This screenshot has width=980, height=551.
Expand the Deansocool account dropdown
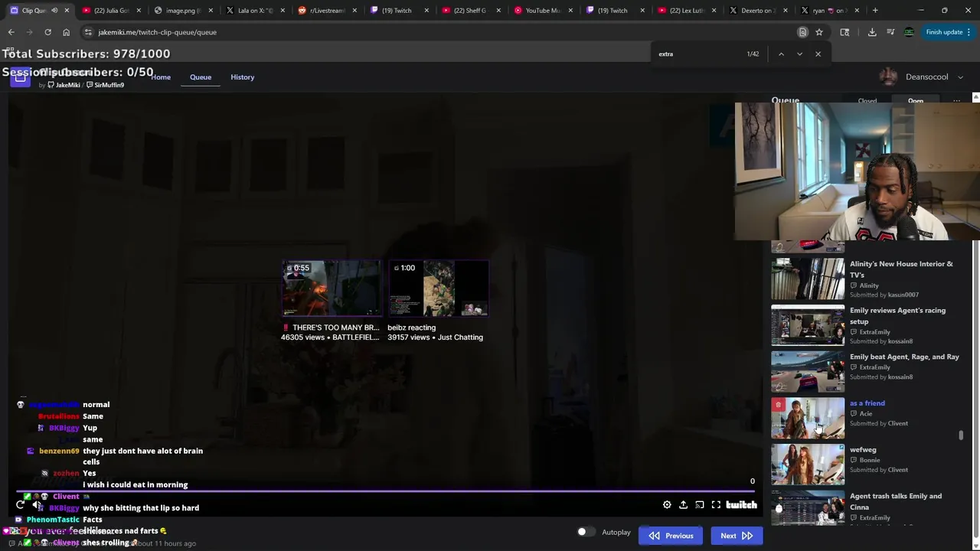point(960,77)
